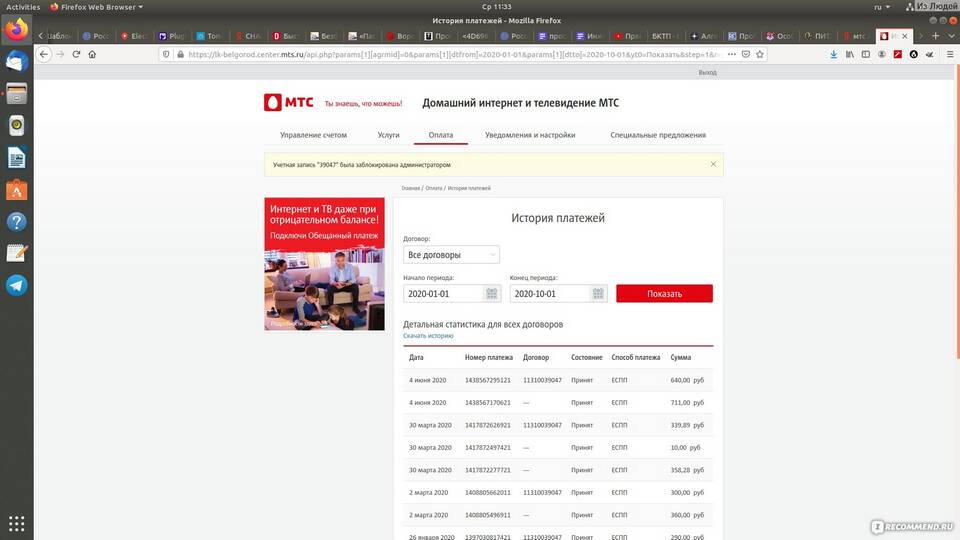Go forward one page in Firefox
The height and width of the screenshot is (540, 960).
coord(60,54)
